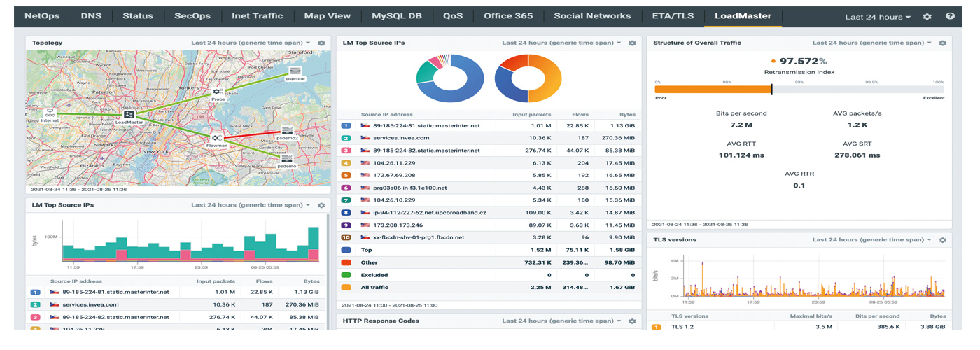Toggle the blue Top series legend swatch

pos(346,249)
